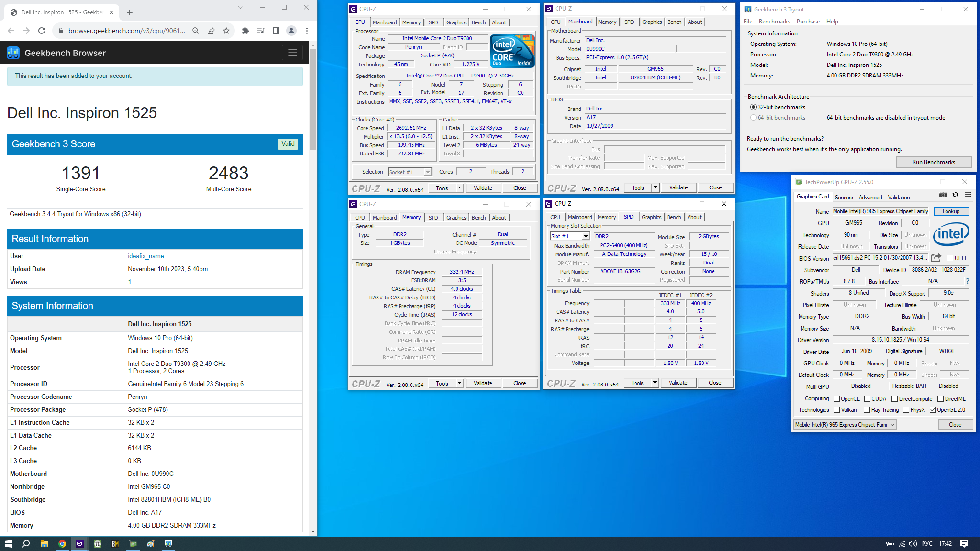
Task: Open the ideafix_name user link
Action: 146,256
